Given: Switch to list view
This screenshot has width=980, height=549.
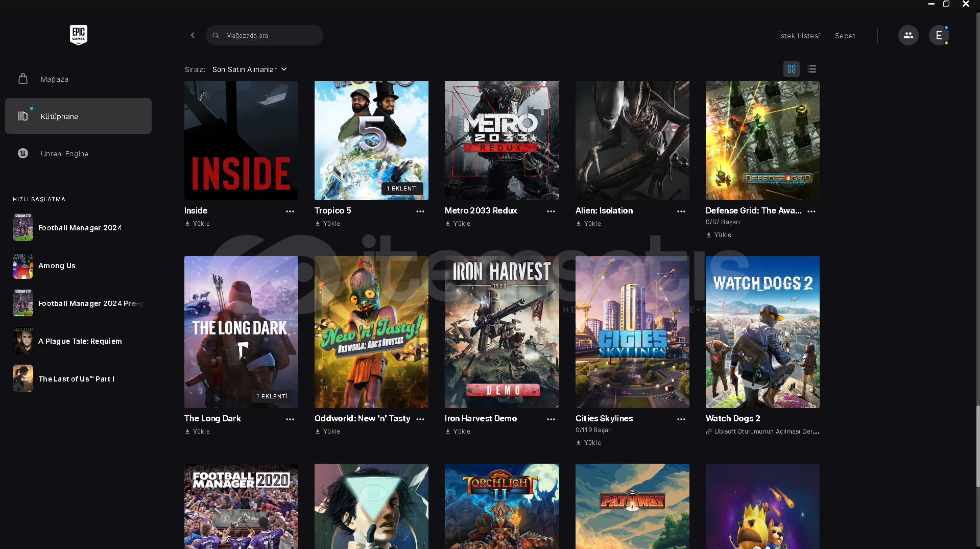Looking at the screenshot, I should pos(812,69).
